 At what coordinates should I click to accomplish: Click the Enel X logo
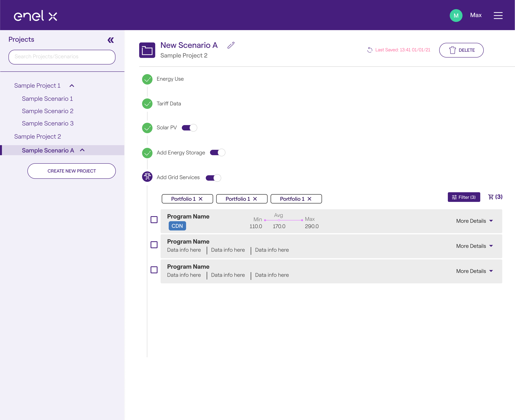(36, 16)
